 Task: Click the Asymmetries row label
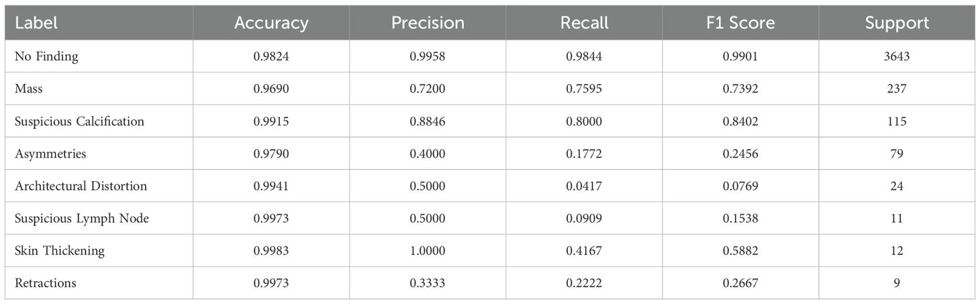[x=50, y=154]
